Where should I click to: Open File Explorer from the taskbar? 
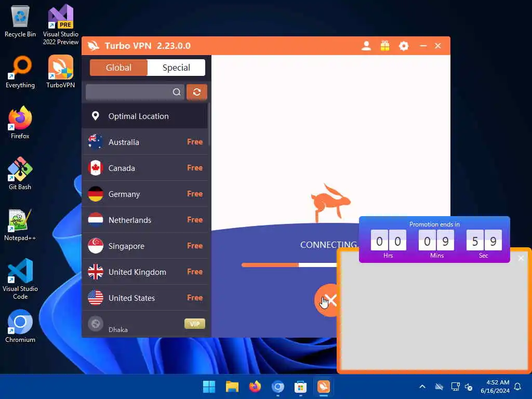[x=232, y=387]
